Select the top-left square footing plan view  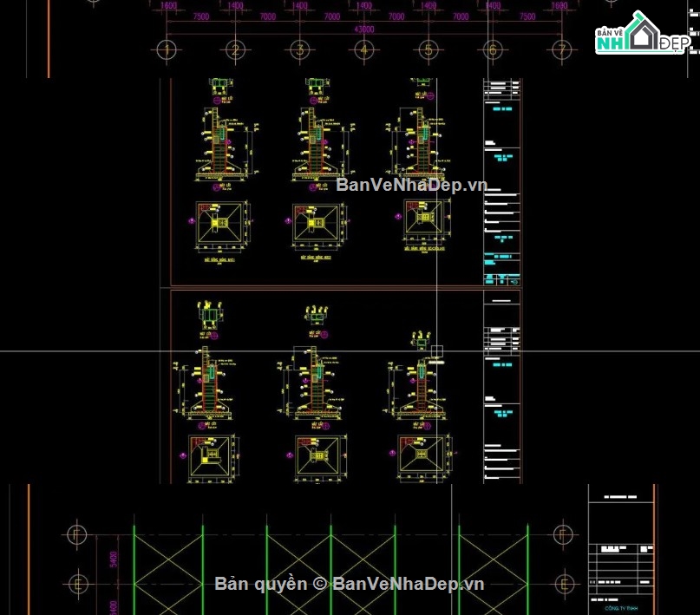point(221,223)
